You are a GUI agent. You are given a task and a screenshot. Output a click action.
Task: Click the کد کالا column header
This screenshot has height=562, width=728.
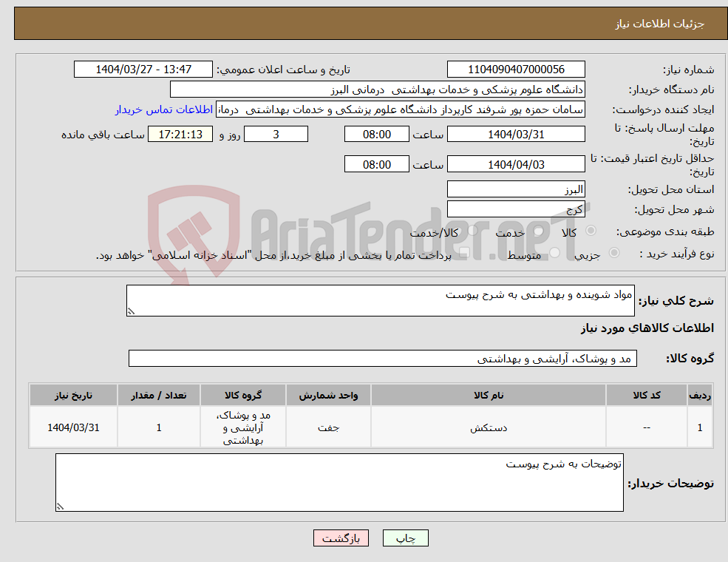[x=646, y=396]
